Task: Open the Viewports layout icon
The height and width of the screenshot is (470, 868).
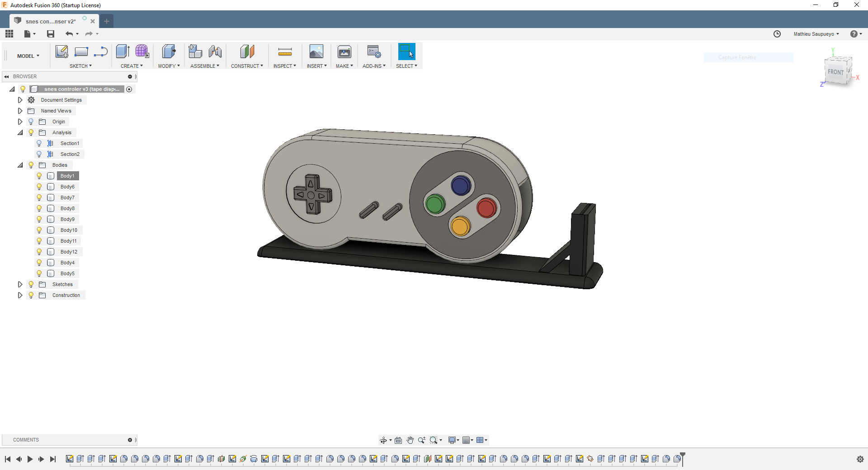Action: pos(480,440)
